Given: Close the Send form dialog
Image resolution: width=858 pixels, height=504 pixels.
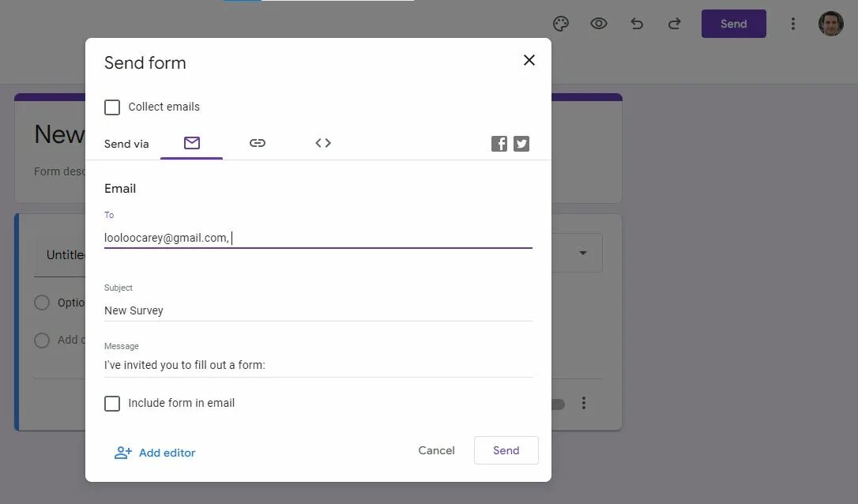Looking at the screenshot, I should click(529, 60).
